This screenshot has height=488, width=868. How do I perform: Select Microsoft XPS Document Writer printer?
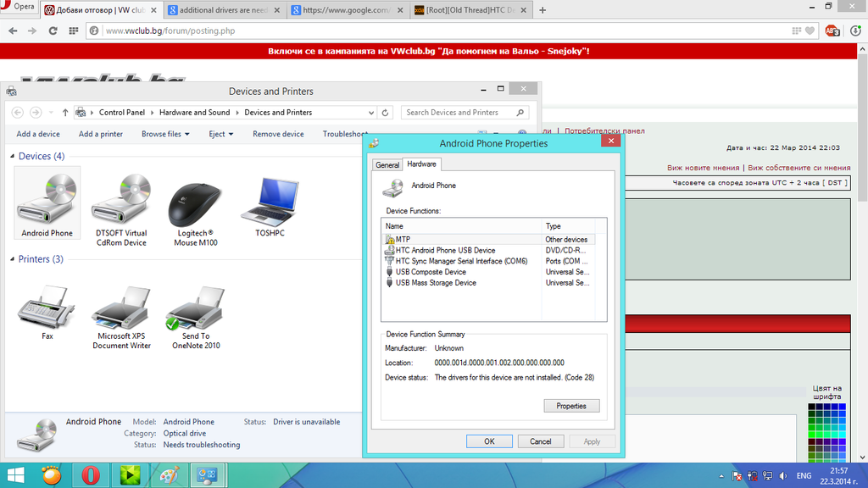tap(121, 316)
